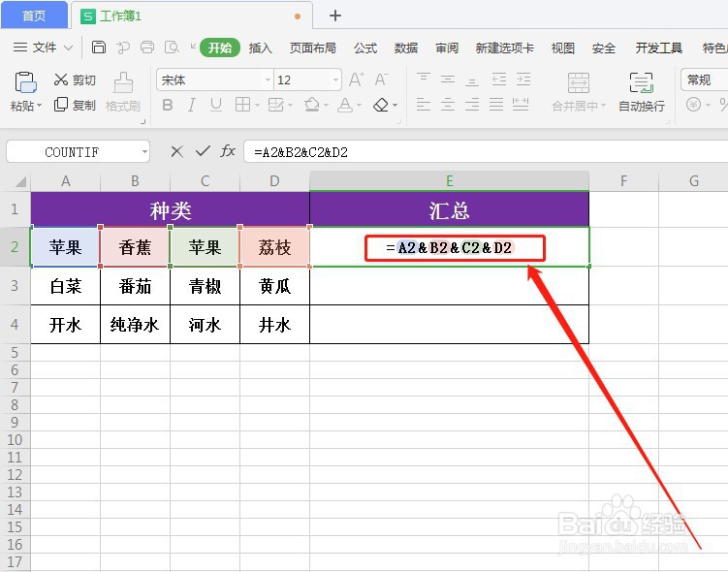728x572 pixels.
Task: Click the Font color A icon
Action: click(344, 106)
